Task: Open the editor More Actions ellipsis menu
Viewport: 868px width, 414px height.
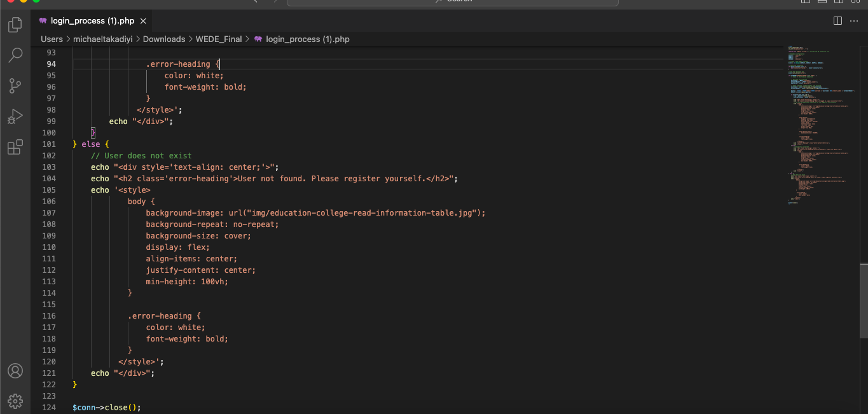Action: (x=854, y=21)
